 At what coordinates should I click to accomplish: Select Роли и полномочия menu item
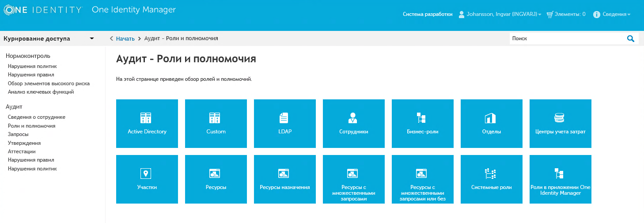click(x=31, y=126)
